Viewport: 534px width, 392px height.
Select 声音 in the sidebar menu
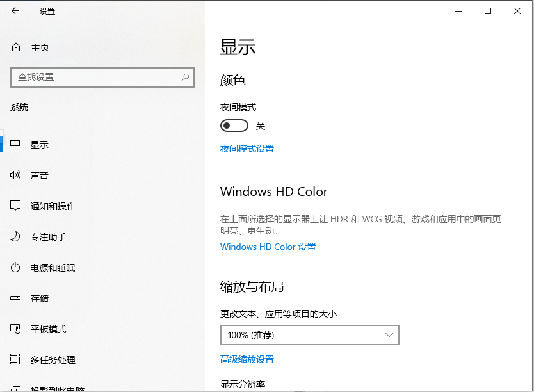40,176
